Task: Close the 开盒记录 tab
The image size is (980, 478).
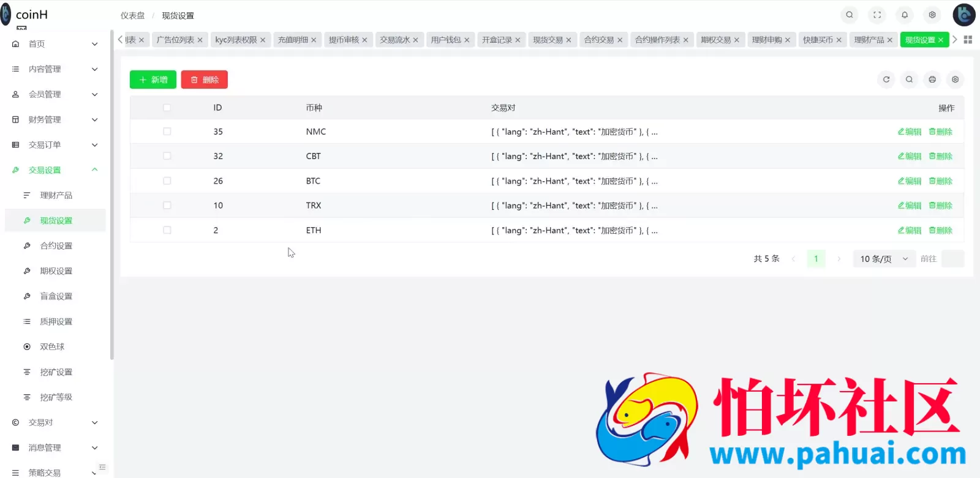Action: 518,40
